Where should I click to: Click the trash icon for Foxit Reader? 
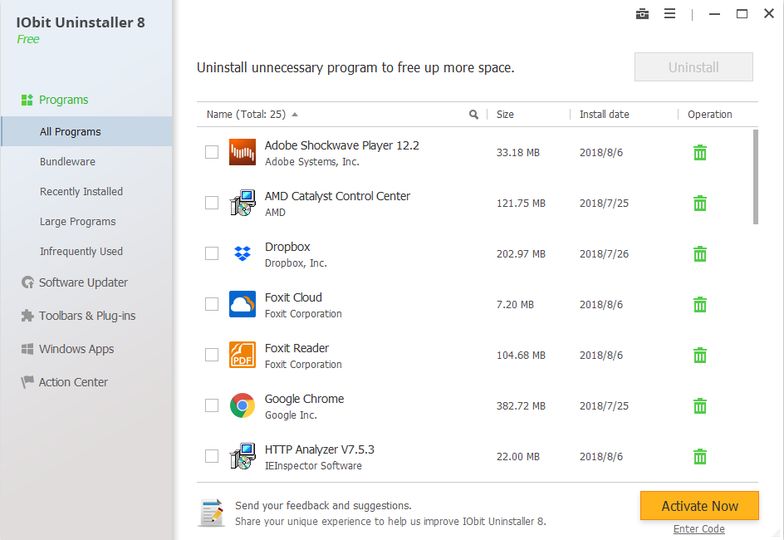tap(700, 355)
